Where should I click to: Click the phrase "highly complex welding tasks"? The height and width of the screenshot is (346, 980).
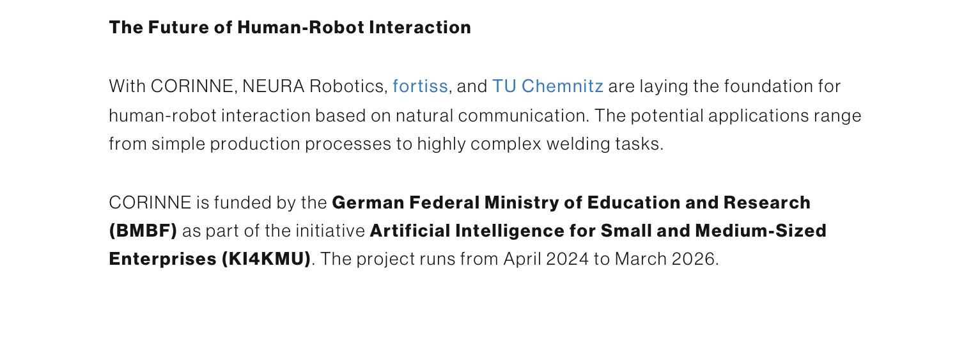(540, 144)
